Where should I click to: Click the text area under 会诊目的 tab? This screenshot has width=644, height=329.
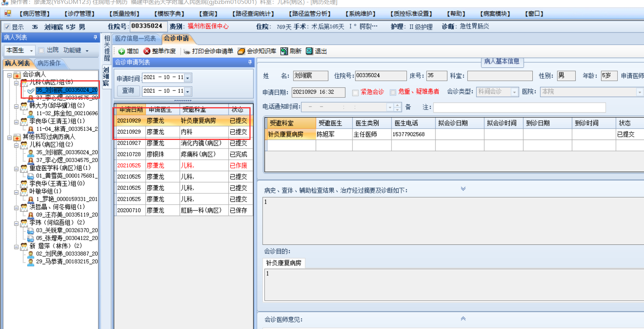point(454,285)
